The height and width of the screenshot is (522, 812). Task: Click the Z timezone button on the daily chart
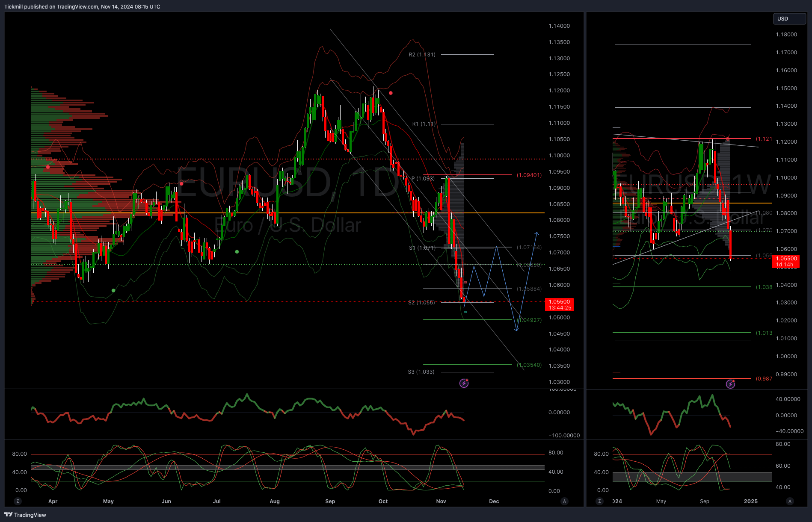point(18,501)
